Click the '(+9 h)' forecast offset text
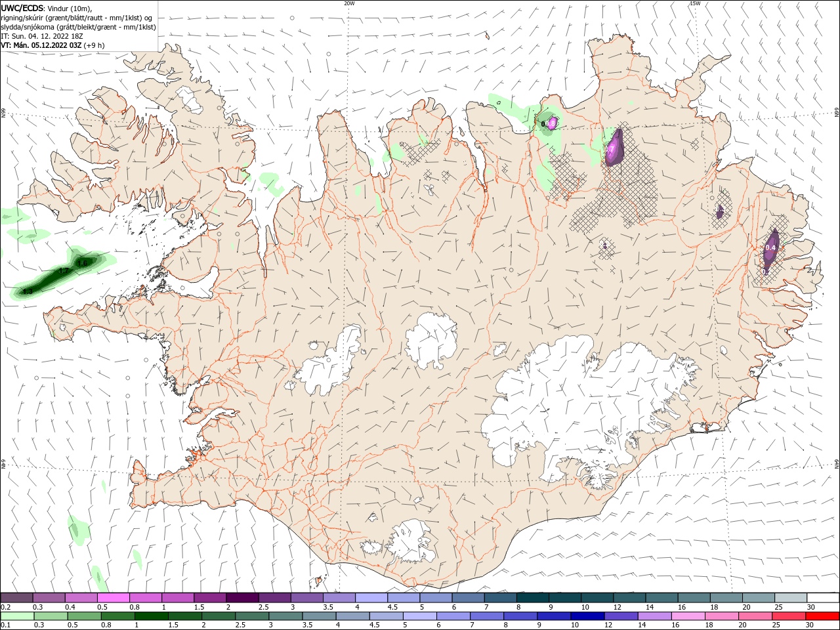This screenshot has height=630, width=840. [x=94, y=45]
